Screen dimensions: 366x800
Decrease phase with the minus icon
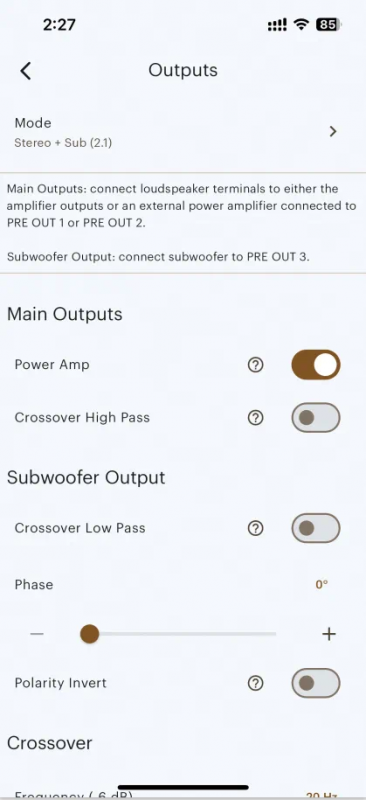37,634
